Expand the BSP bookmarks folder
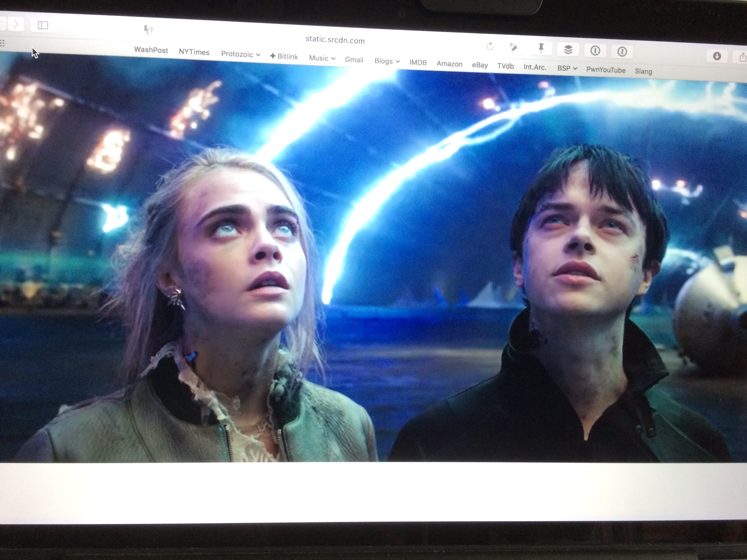747x560 pixels. [567, 68]
